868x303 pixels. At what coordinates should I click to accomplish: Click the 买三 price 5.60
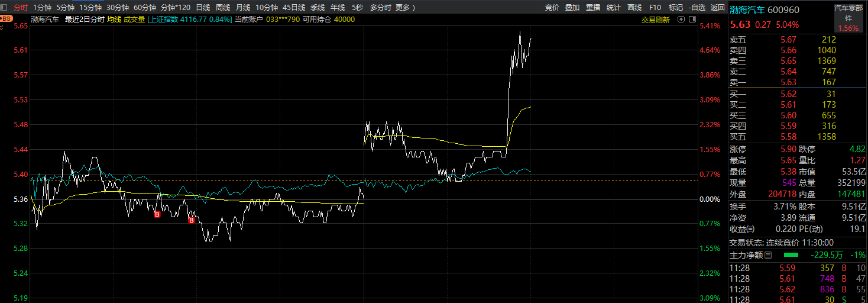(x=788, y=115)
